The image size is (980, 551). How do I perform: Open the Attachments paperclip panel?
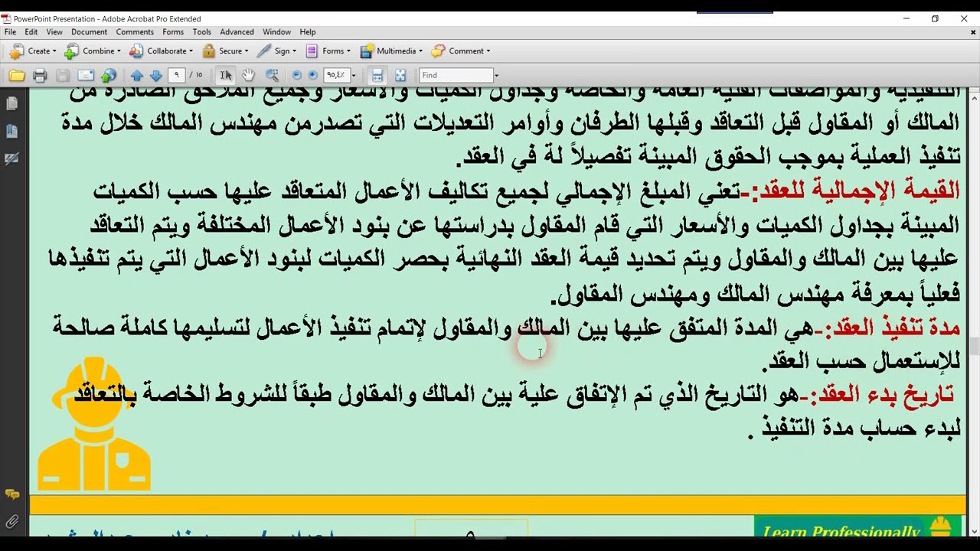11,522
